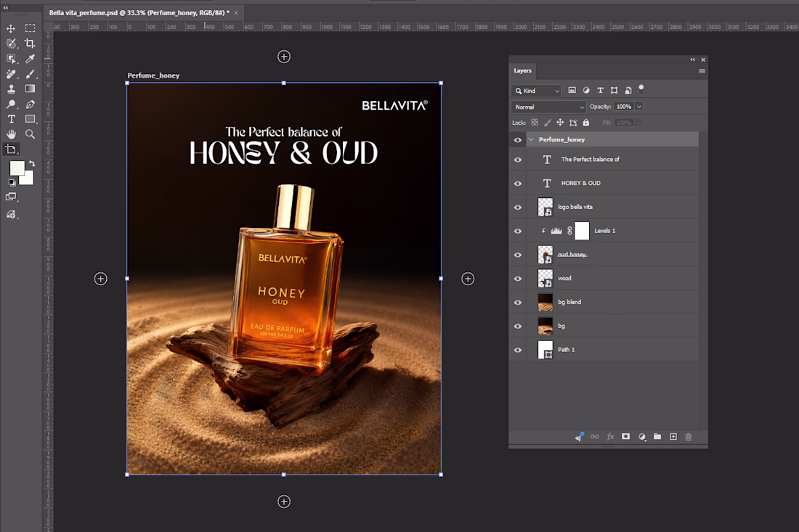Add new artboard below the canvas

284,502
